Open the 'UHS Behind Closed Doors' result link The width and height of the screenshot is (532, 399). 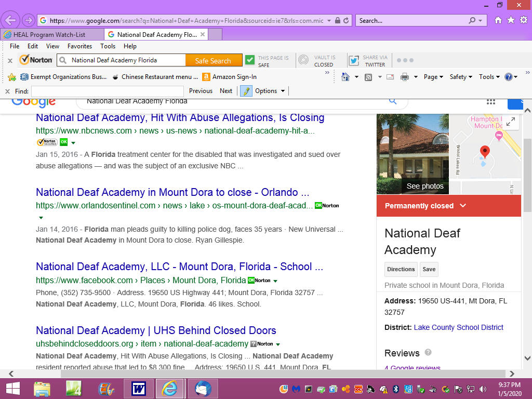[156, 330]
